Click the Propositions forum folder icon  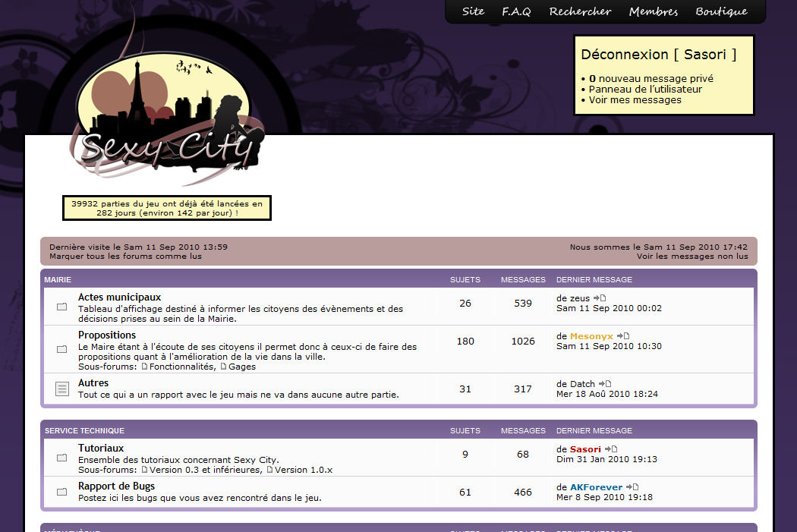coord(61,349)
